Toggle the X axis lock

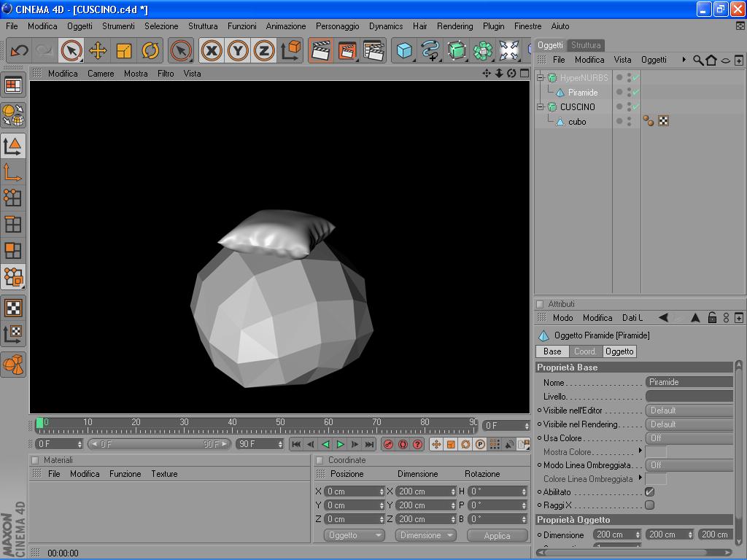click(x=212, y=50)
